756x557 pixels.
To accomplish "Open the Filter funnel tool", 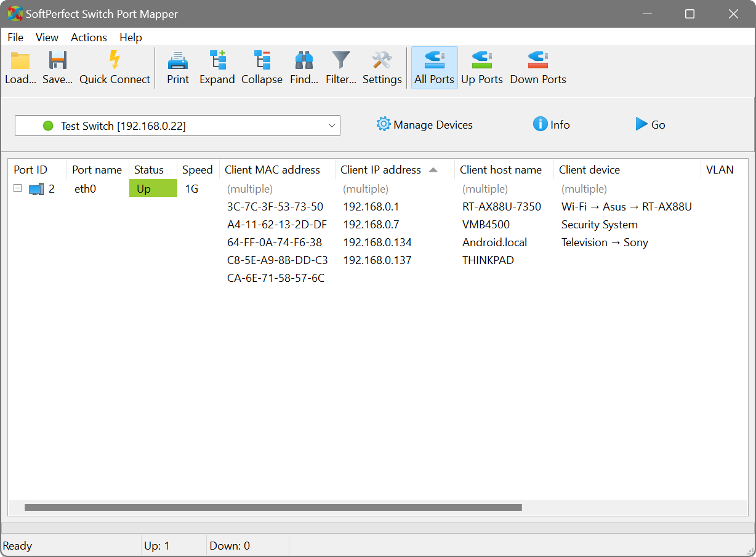I will 340,61.
